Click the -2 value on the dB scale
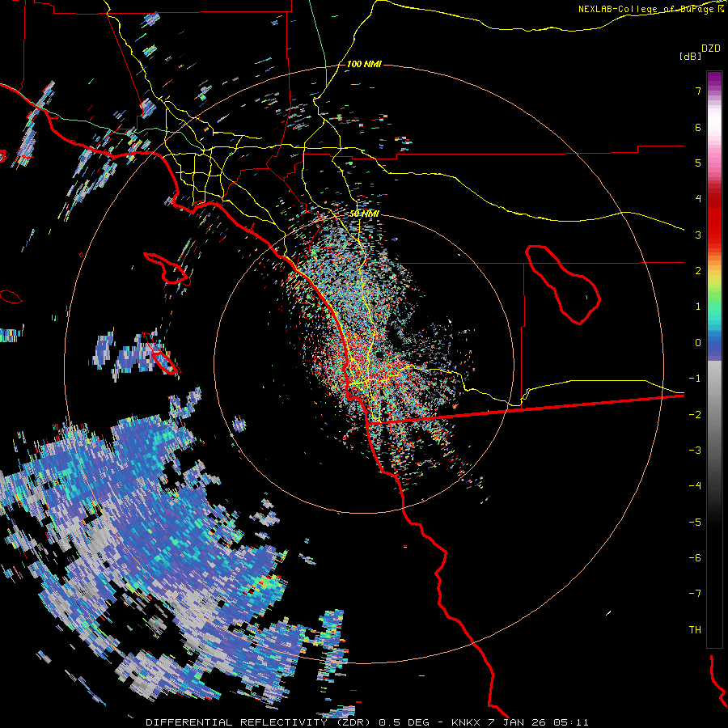Viewport: 728px width, 728px height. click(695, 415)
